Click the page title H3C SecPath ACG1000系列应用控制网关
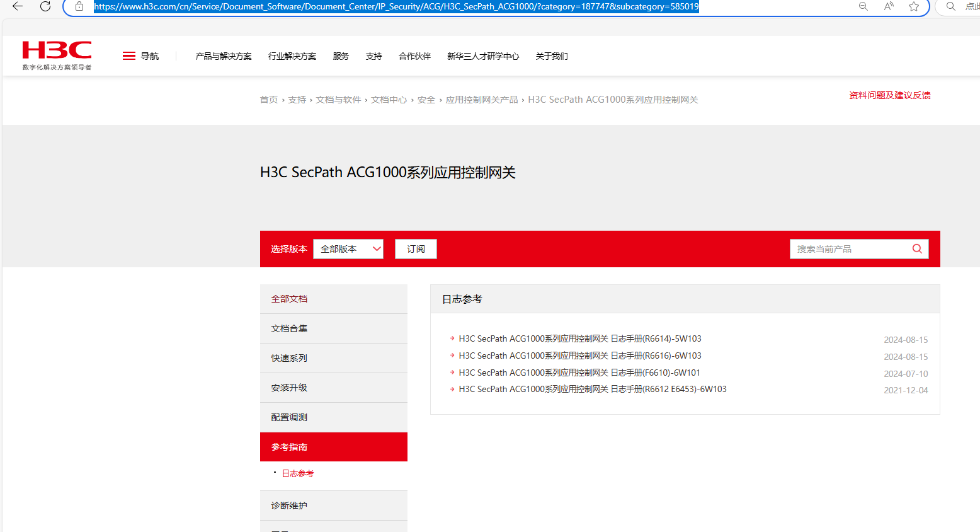The image size is (980, 532). (x=388, y=173)
